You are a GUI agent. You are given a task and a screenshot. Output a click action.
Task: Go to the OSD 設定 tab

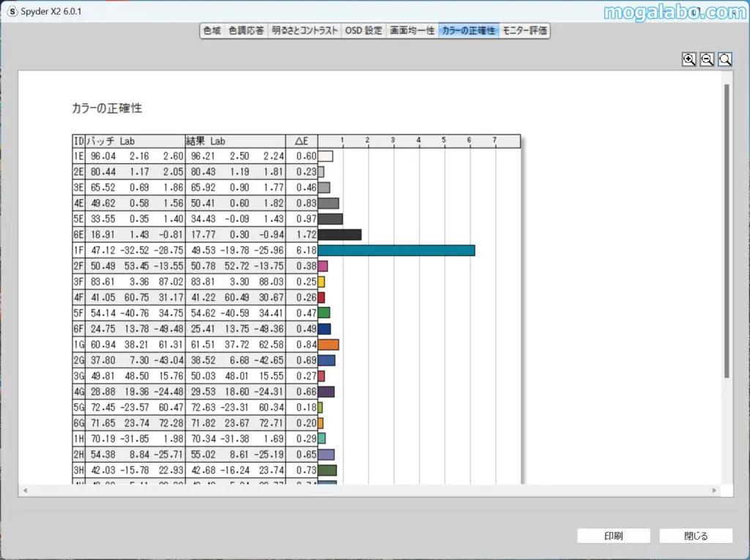(x=364, y=31)
